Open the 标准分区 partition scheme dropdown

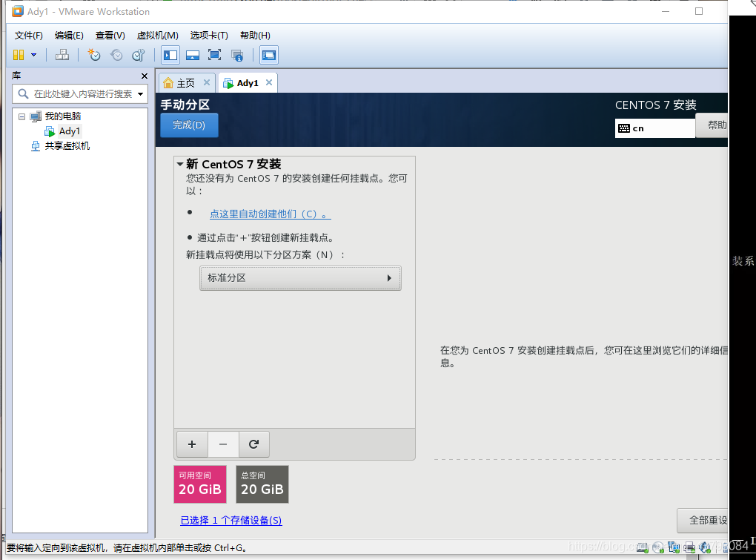pos(300,278)
